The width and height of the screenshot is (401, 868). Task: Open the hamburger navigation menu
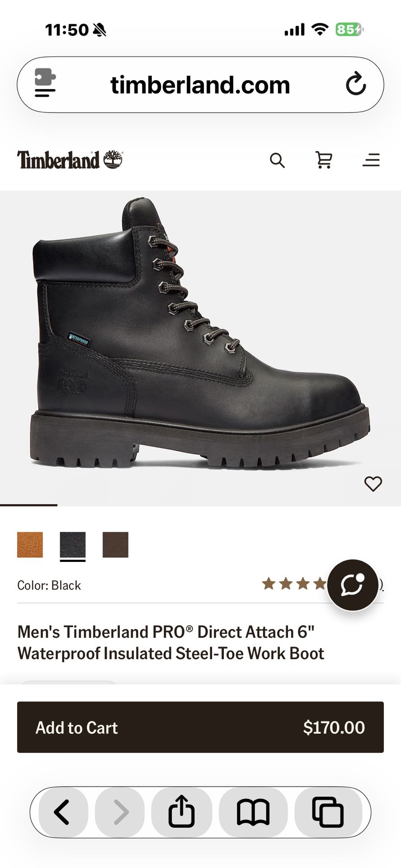pyautogui.click(x=371, y=160)
